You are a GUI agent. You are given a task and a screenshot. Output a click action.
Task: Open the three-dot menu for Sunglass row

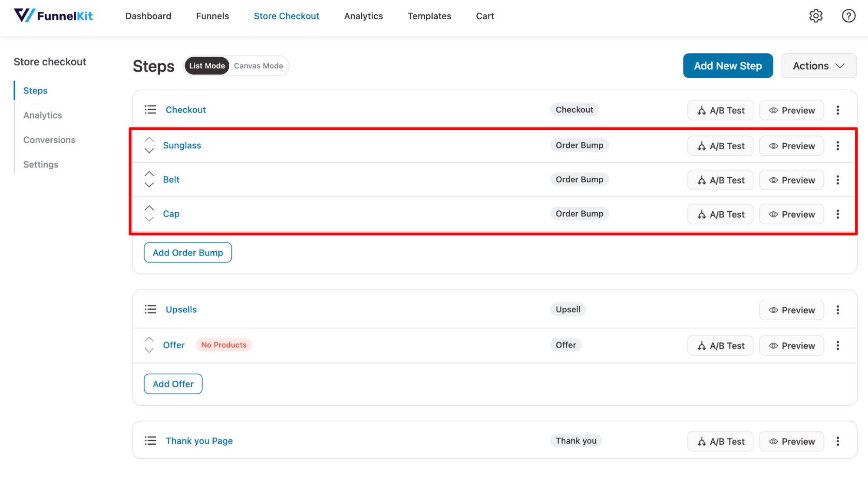pyautogui.click(x=838, y=146)
